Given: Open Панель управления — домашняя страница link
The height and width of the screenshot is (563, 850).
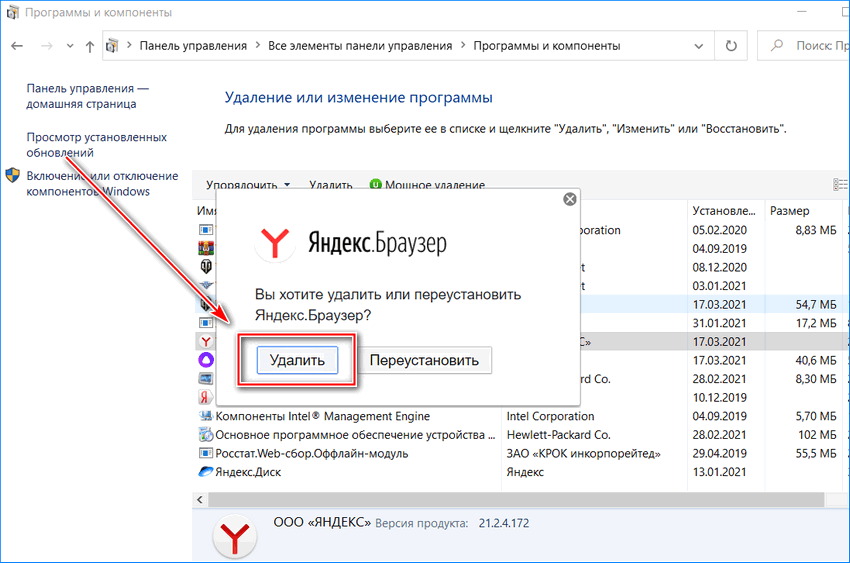Looking at the screenshot, I should 87,96.
